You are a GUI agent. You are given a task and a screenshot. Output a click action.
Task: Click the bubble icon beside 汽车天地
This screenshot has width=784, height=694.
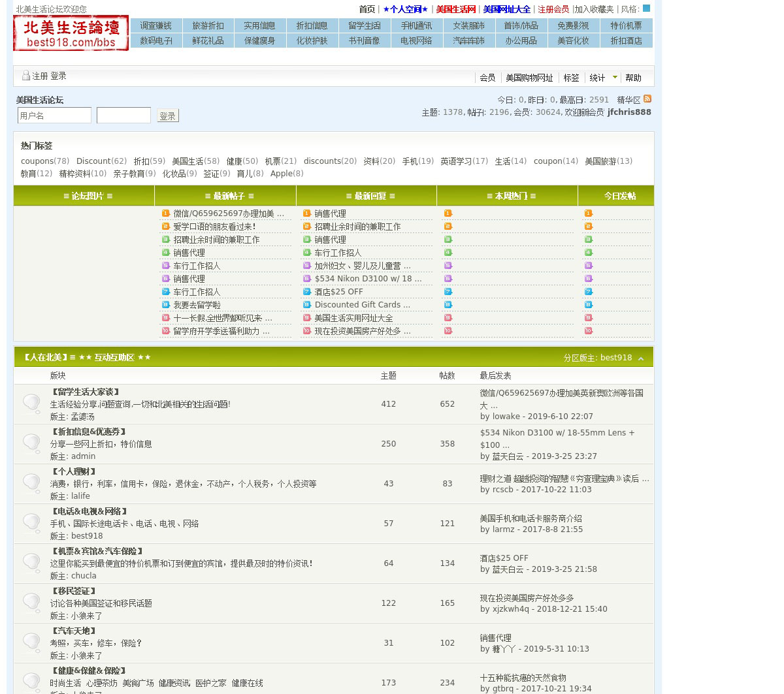tap(31, 642)
